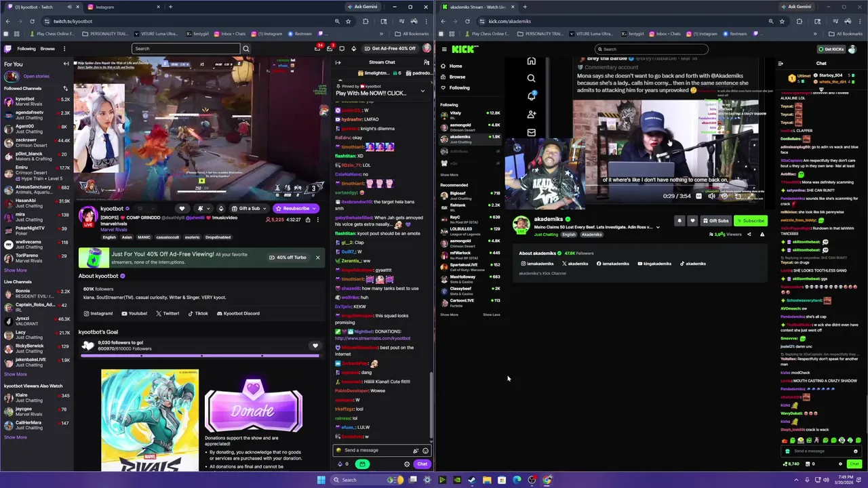
Task: Open Twitch Get Bits diamond icon
Action: tap(353, 48)
